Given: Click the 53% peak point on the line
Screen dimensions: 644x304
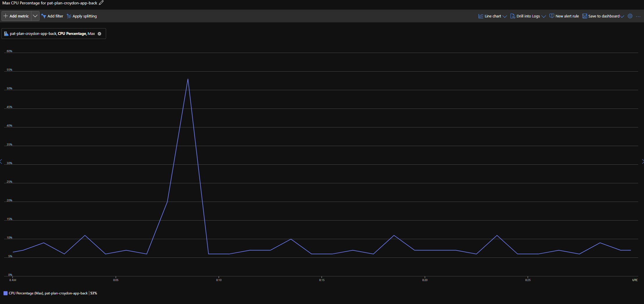Looking at the screenshot, I should [188, 79].
